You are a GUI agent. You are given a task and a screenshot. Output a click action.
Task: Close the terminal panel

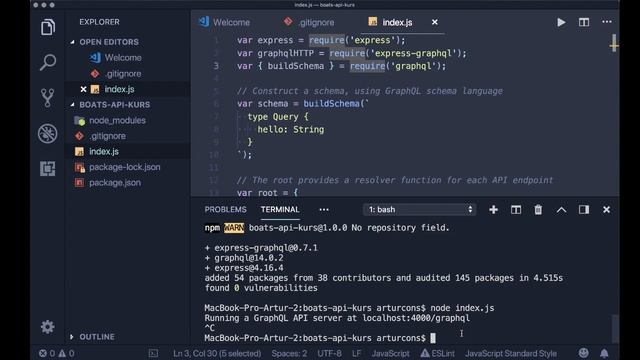pos(607,210)
